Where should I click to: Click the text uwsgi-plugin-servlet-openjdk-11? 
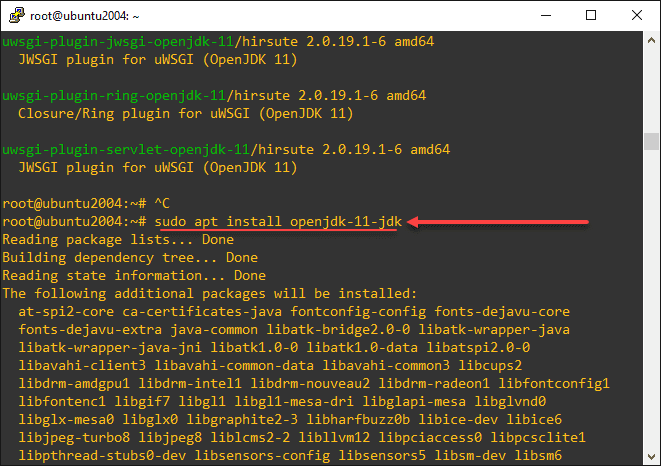126,149
